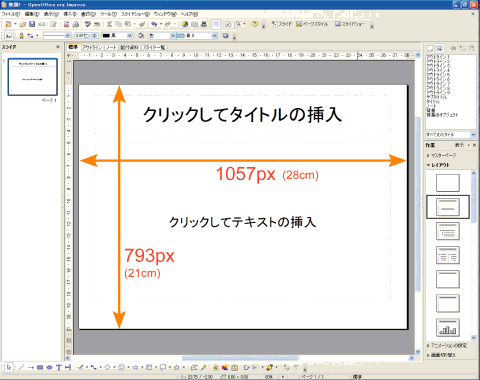Choose the Ellipse drawing tool
Image resolution: width=480 pixels, height=380 pixels.
coord(49,367)
